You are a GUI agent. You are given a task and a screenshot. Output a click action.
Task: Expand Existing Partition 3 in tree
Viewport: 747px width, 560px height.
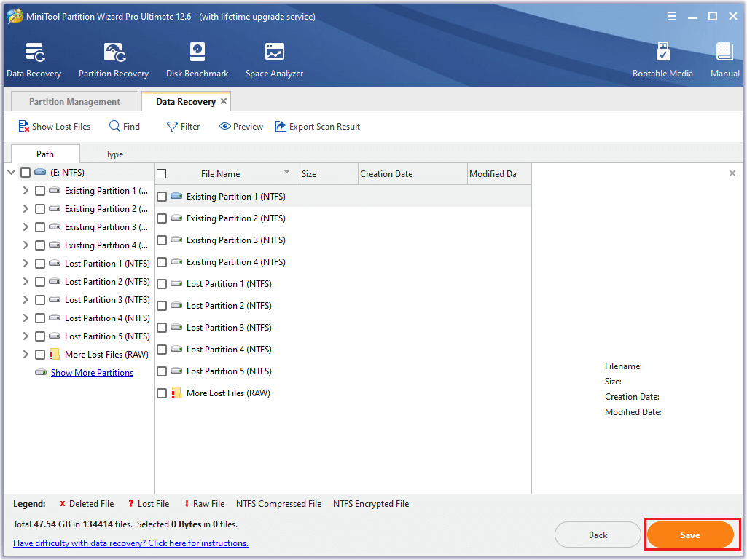26,226
